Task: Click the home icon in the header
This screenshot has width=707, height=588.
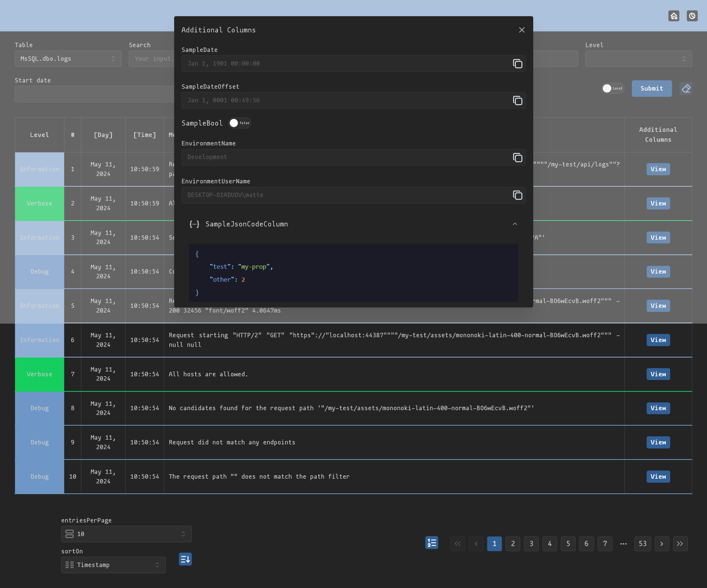Action: point(673,16)
